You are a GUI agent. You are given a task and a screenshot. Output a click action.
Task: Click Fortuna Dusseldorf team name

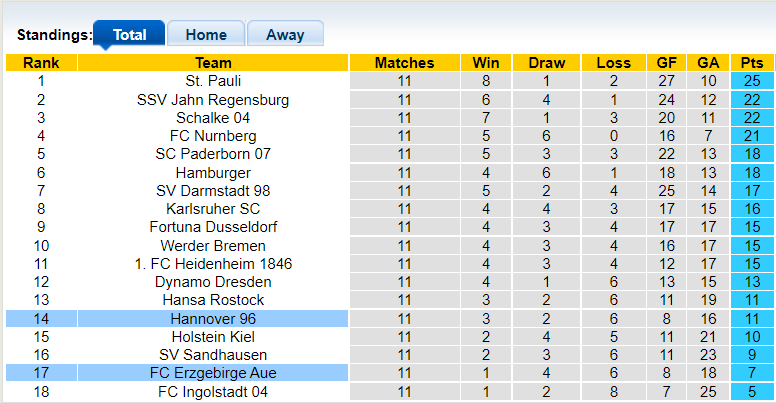(213, 227)
